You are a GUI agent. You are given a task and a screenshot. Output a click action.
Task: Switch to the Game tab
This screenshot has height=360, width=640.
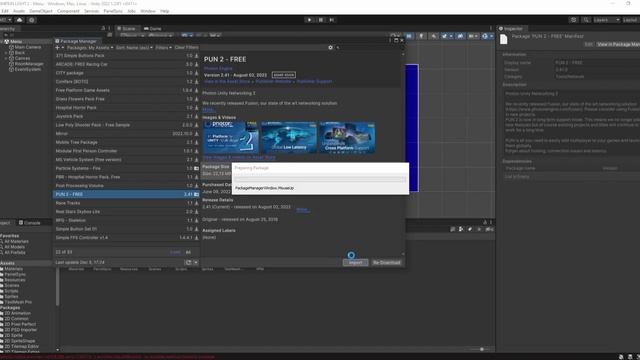153,29
